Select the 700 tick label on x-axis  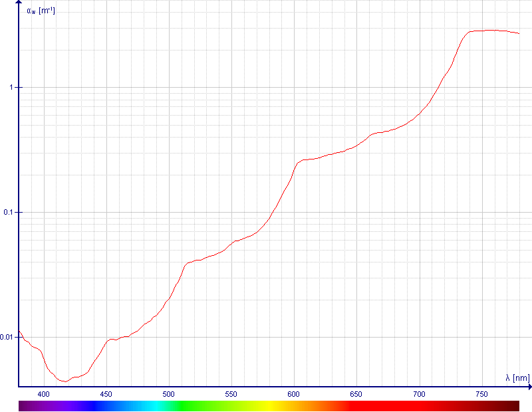point(420,393)
